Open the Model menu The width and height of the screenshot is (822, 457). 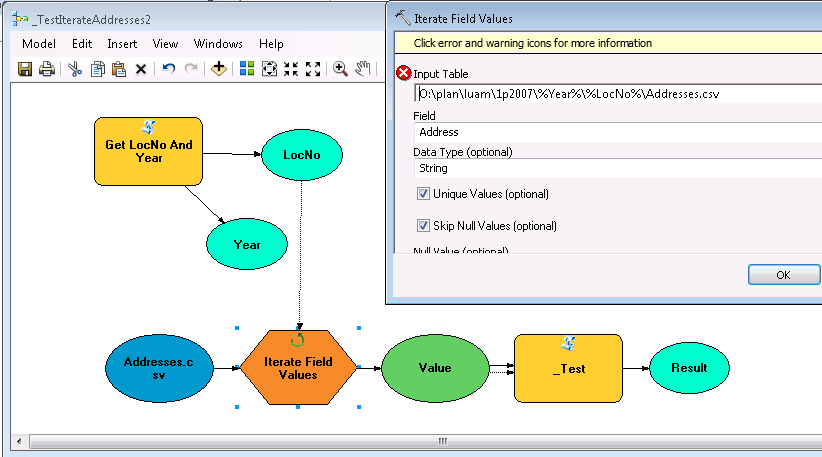tap(39, 44)
